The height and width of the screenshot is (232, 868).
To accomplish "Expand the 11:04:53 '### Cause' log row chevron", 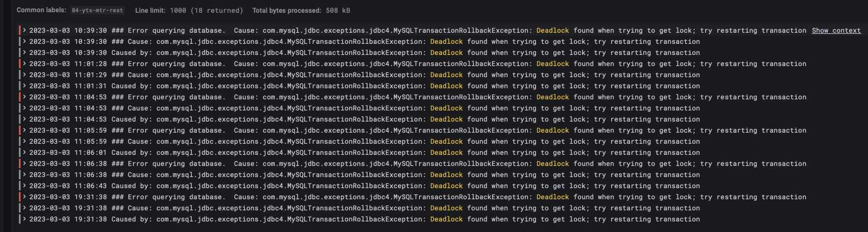I will (24, 108).
